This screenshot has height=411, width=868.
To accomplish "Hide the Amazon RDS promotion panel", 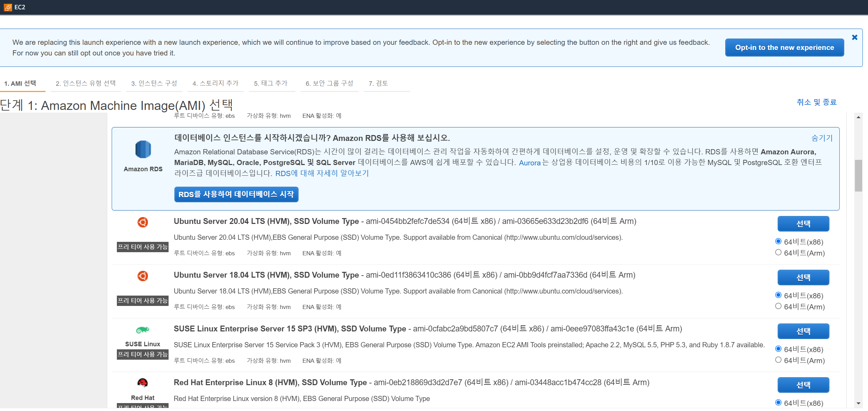I will (x=822, y=138).
